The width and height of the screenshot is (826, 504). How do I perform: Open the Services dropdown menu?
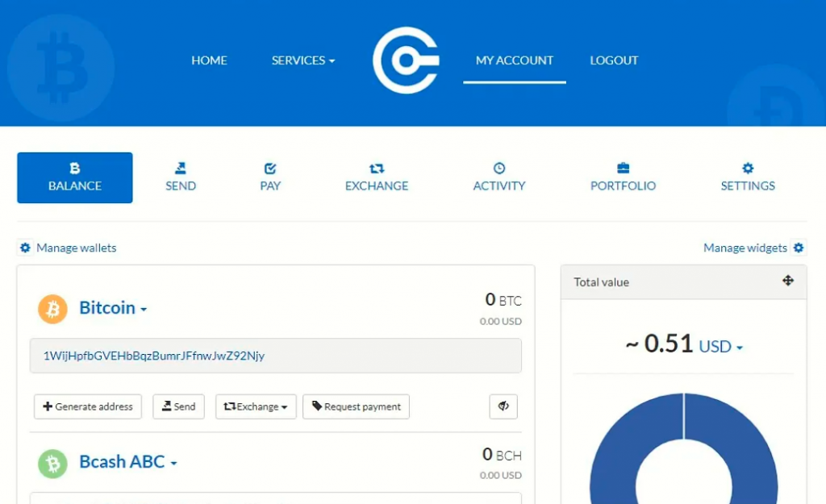(302, 60)
